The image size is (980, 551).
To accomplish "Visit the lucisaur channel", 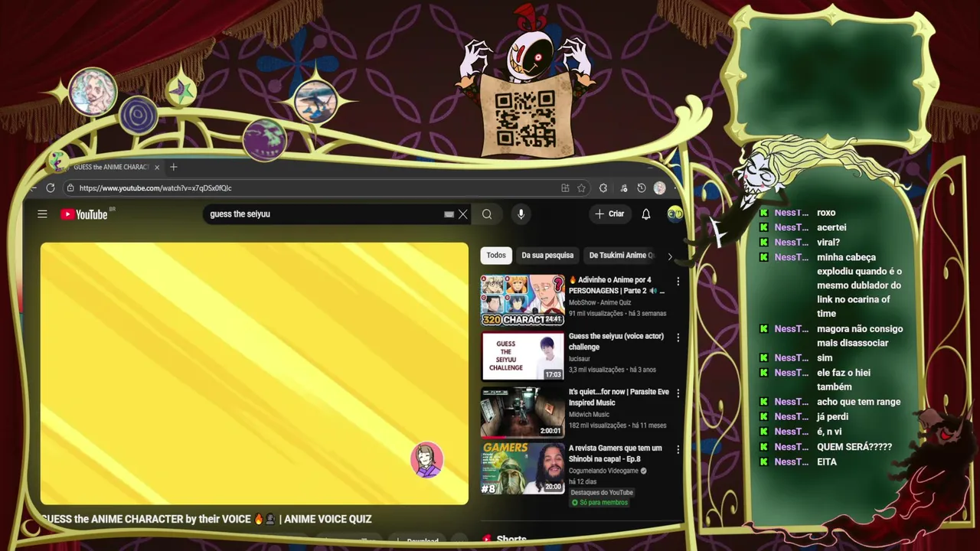I will pos(580,359).
